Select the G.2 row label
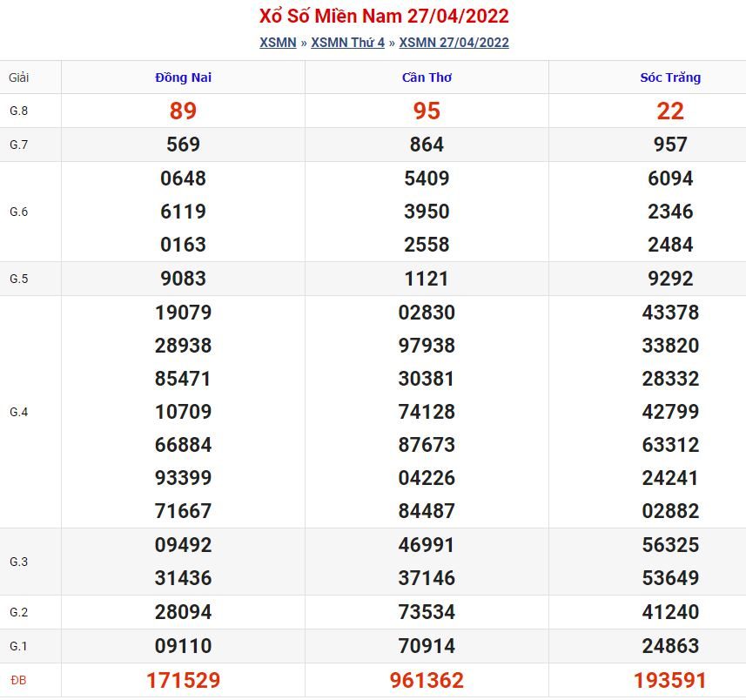Screen dimensions: 746x700 click(x=18, y=612)
